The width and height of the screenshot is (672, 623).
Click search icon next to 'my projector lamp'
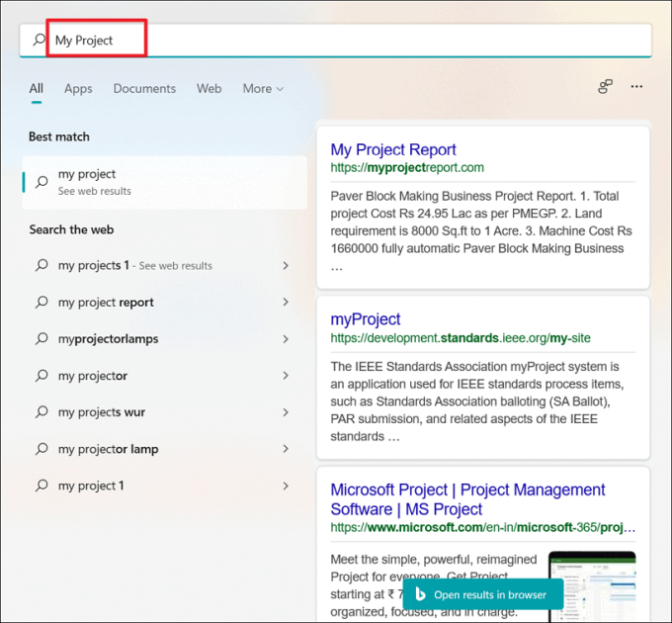click(x=42, y=449)
